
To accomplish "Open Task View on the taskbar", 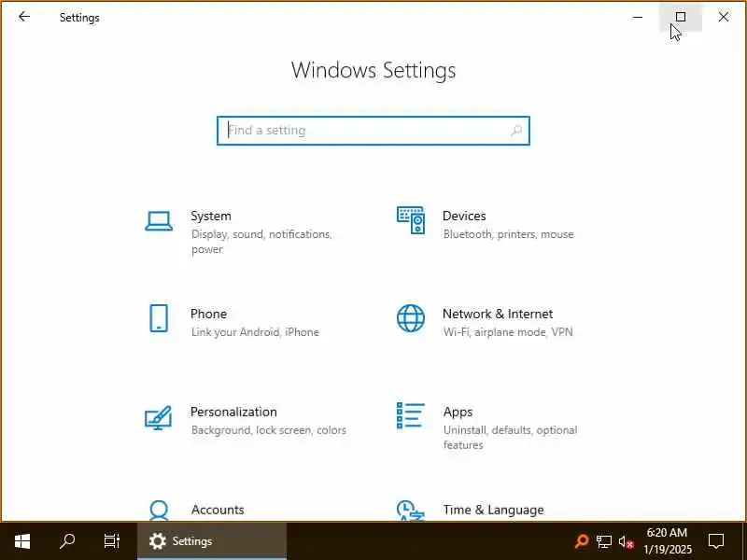I will click(112, 541).
